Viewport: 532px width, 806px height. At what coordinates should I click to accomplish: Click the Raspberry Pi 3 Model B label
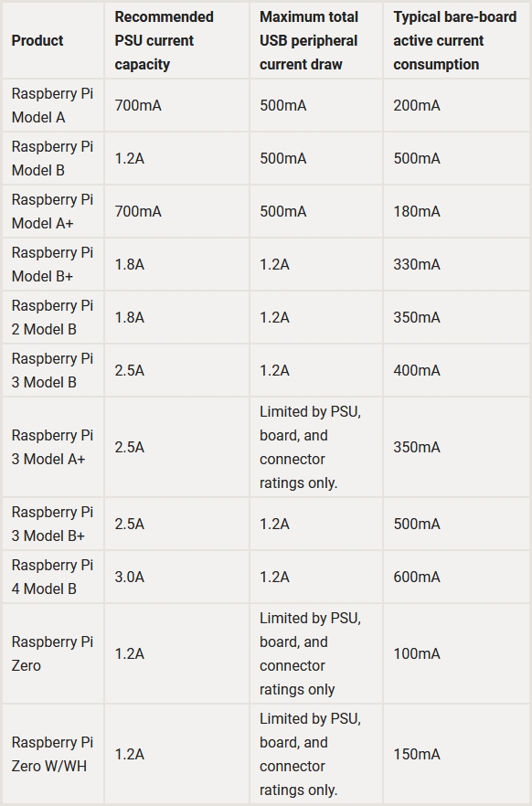click(52, 370)
